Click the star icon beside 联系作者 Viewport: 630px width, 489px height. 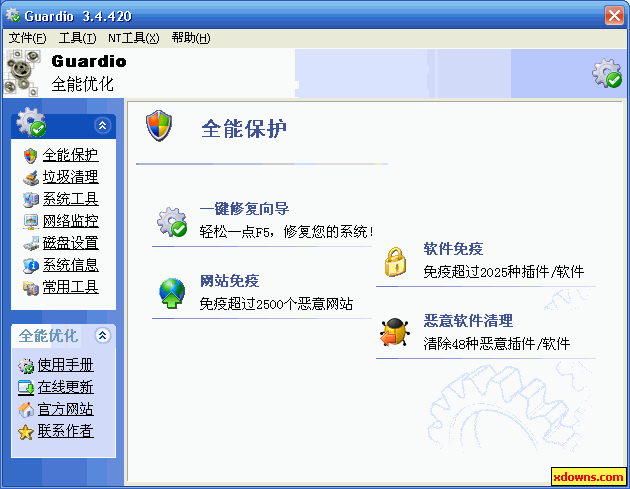(26, 432)
